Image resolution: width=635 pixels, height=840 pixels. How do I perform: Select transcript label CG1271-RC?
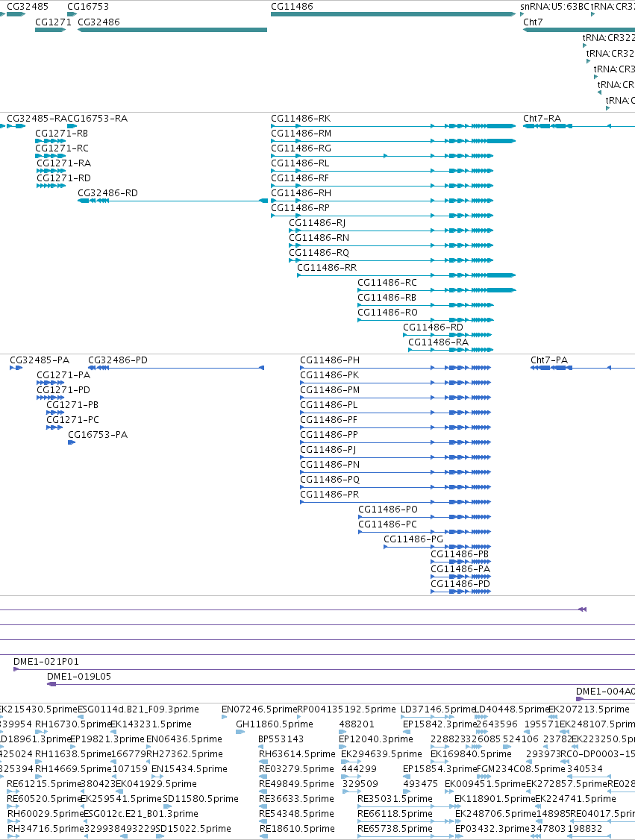pyautogui.click(x=62, y=148)
